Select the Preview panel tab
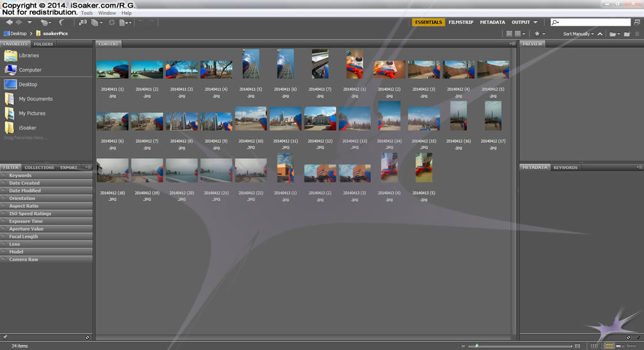Image resolution: width=644 pixels, height=350 pixels. (x=532, y=44)
